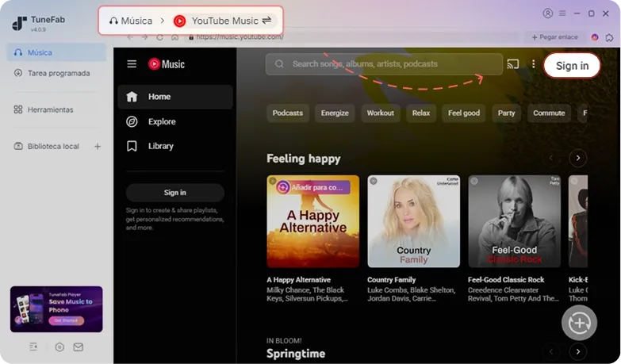The width and height of the screenshot is (621, 364).
Task: Click the Cast to device icon
Action: (513, 64)
